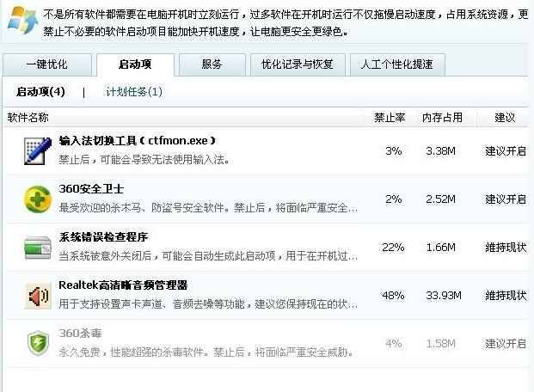Sort by the 内存占用 column header

point(442,117)
